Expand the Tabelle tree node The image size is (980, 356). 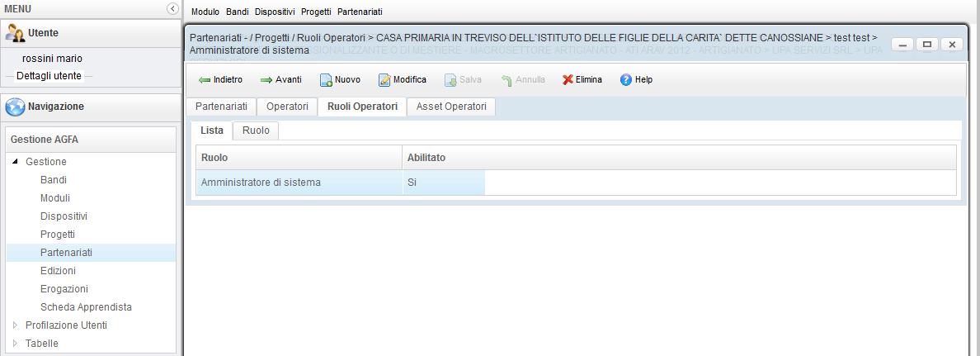[x=16, y=344]
